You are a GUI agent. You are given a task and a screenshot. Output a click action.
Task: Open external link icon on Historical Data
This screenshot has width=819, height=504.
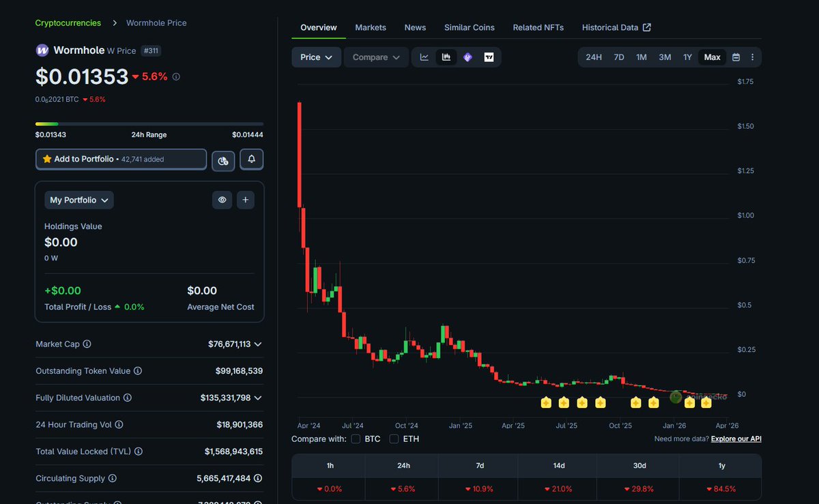click(x=647, y=27)
